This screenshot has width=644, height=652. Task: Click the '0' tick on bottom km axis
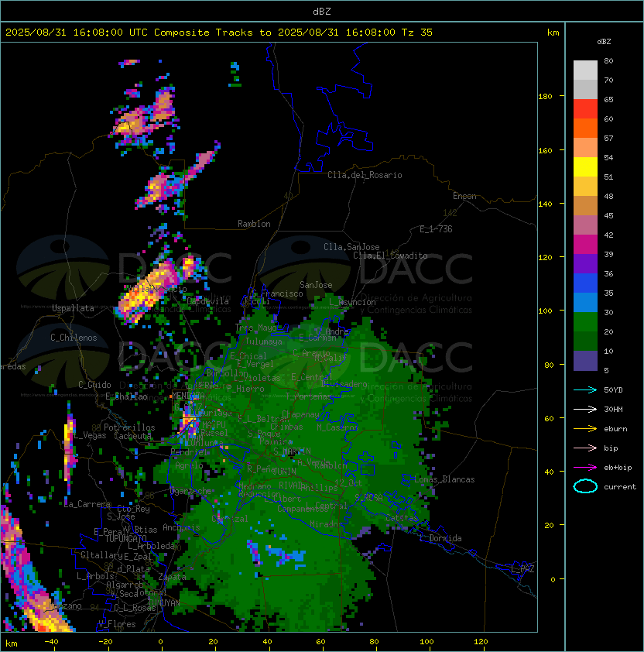tap(161, 642)
